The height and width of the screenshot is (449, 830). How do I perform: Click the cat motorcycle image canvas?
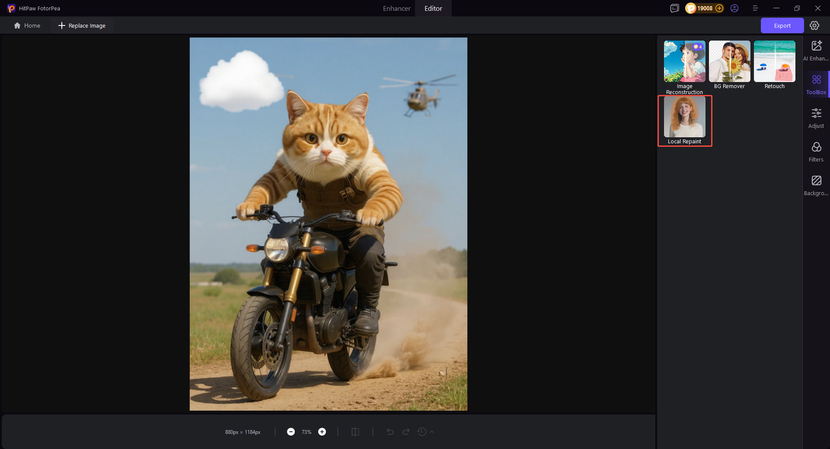tap(328, 224)
